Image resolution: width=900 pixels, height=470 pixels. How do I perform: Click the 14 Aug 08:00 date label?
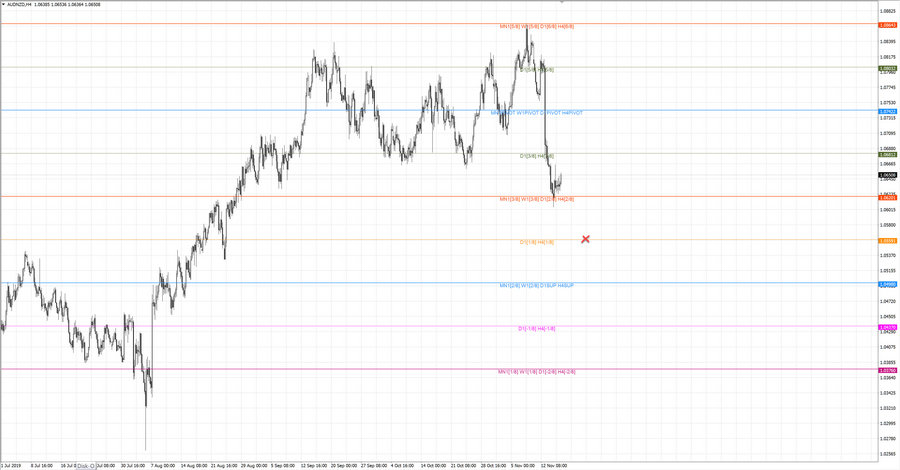(193, 466)
